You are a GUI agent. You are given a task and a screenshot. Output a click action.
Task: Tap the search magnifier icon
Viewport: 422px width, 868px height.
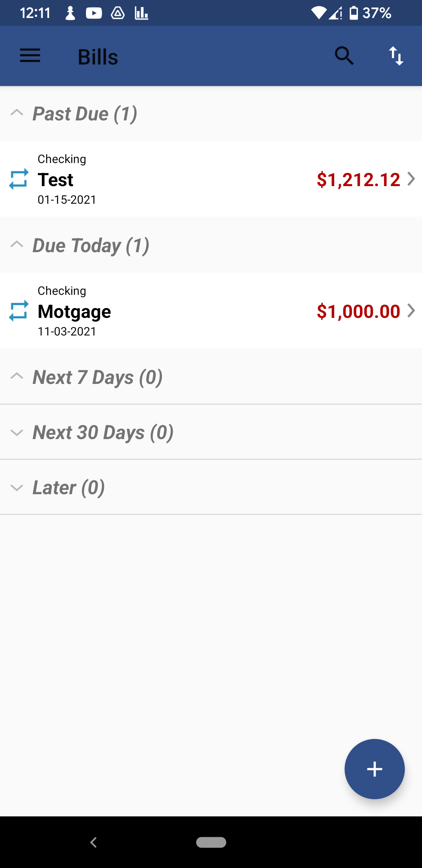tap(344, 56)
